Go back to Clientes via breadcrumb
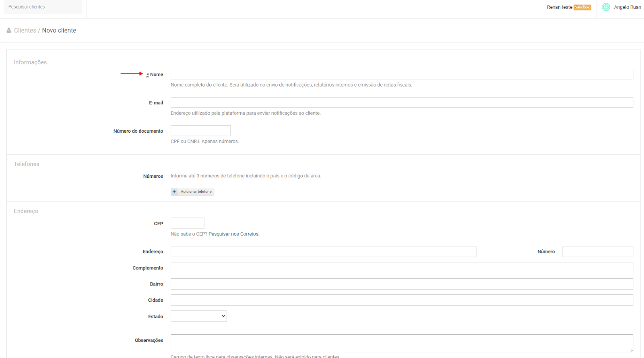644x358 pixels. (x=25, y=31)
